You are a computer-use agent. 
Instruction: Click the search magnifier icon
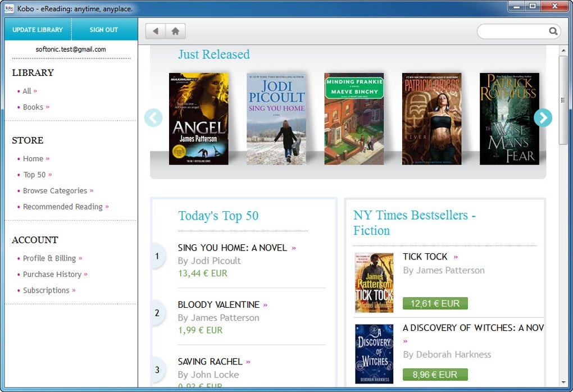pyautogui.click(x=553, y=31)
